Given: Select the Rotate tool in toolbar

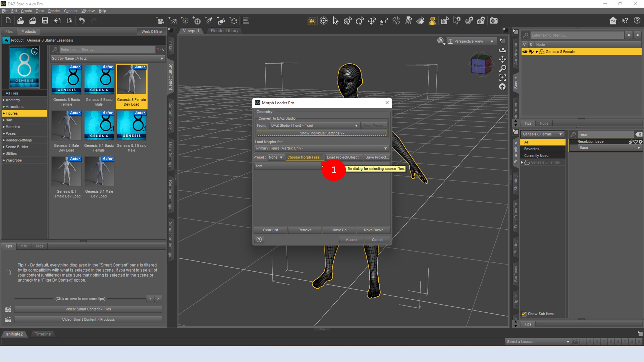Looking at the screenshot, I should pyautogui.click(x=360, y=20).
